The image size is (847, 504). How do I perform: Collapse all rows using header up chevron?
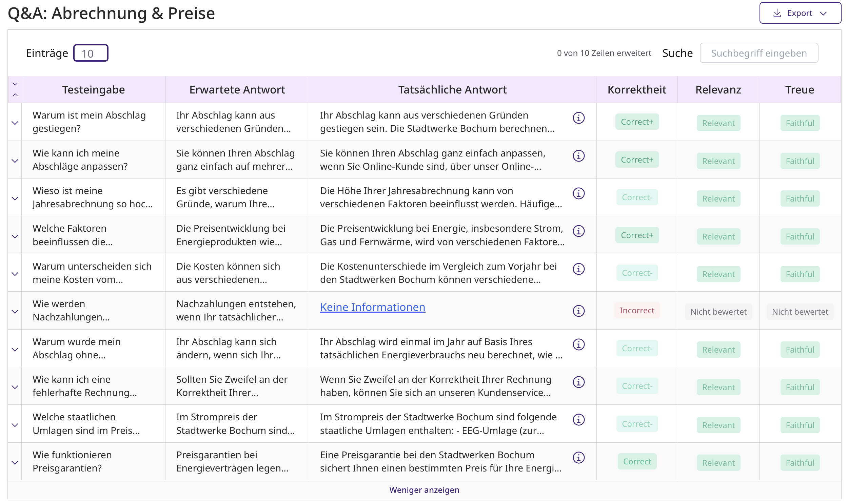pos(15,95)
